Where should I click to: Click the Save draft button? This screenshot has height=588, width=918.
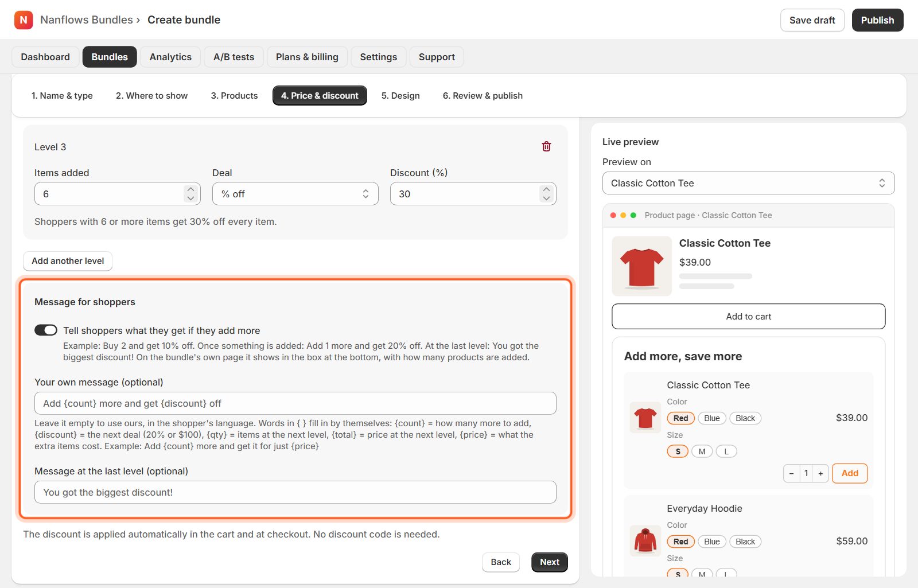[812, 20]
